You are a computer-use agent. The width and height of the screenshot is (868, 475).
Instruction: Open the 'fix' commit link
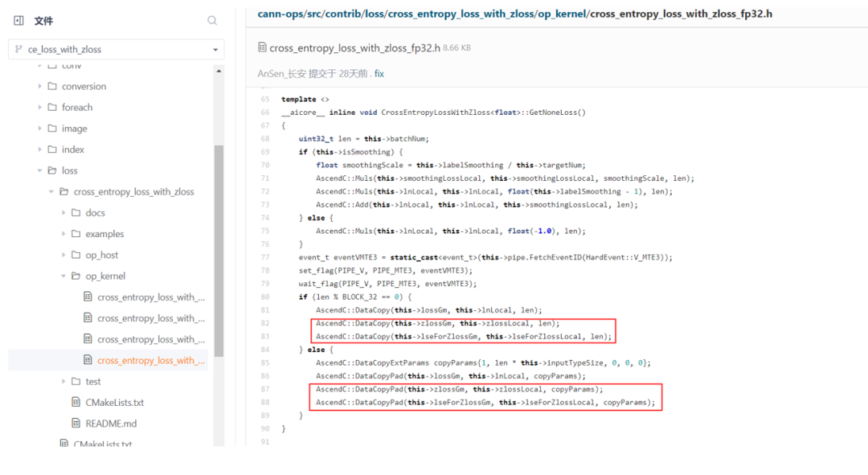click(x=379, y=74)
